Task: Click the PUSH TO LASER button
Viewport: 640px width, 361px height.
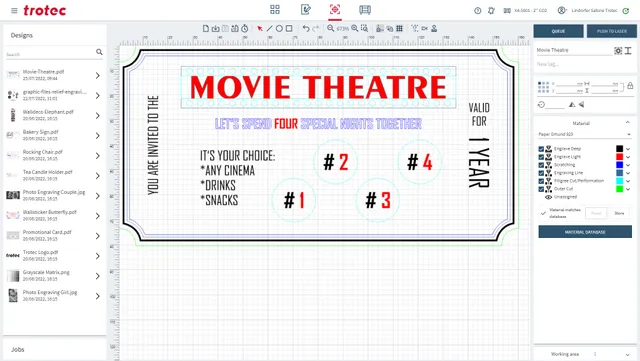Action: 611,31
